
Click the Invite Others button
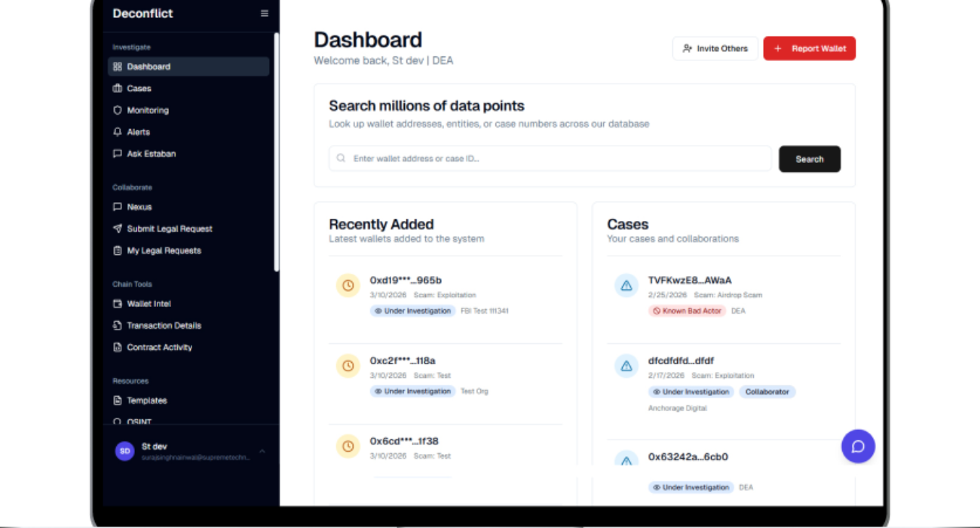(715, 48)
